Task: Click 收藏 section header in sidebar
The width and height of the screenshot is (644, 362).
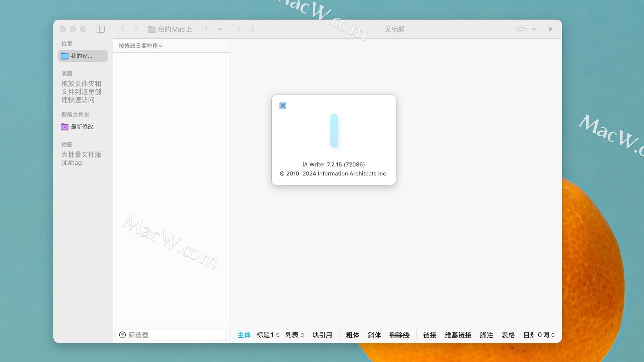Action: 67,73
